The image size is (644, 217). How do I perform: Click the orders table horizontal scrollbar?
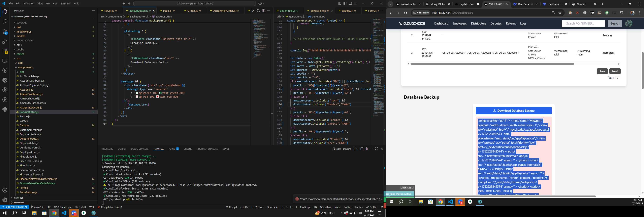click(492, 64)
